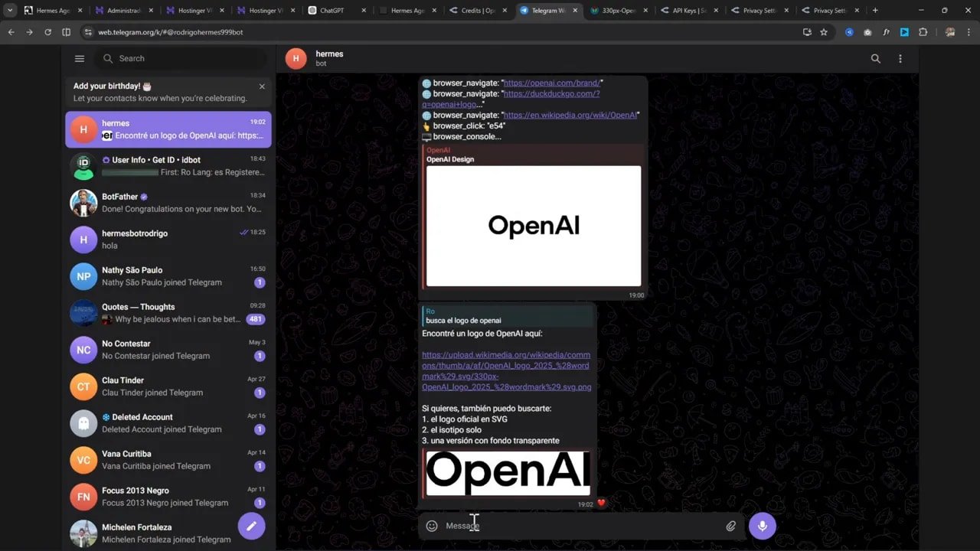Screen dimensions: 980x551
Task: Open the BotFather chat
Action: (168, 203)
